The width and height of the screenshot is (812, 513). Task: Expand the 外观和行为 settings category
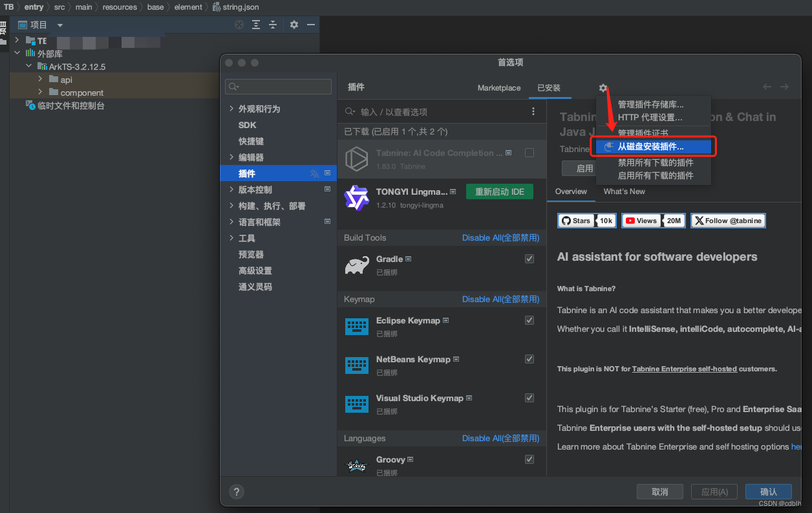tap(232, 109)
